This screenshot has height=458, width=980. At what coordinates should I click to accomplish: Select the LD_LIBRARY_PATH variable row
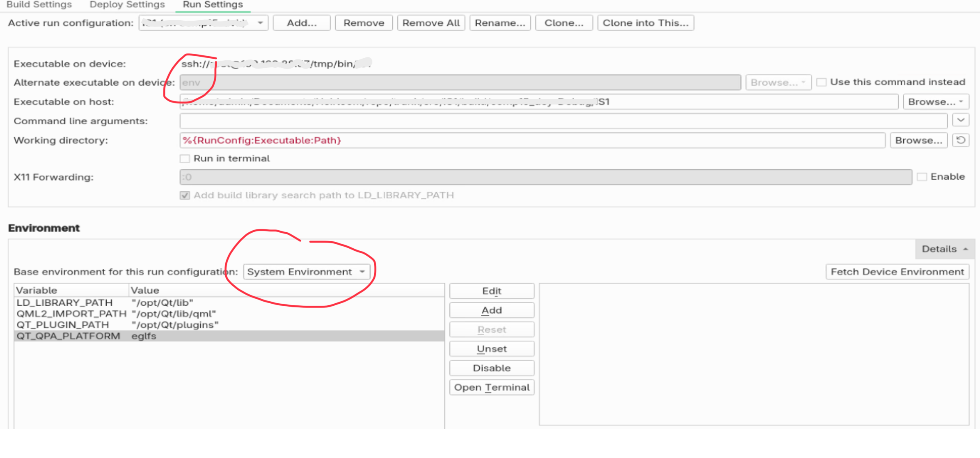[64, 303]
